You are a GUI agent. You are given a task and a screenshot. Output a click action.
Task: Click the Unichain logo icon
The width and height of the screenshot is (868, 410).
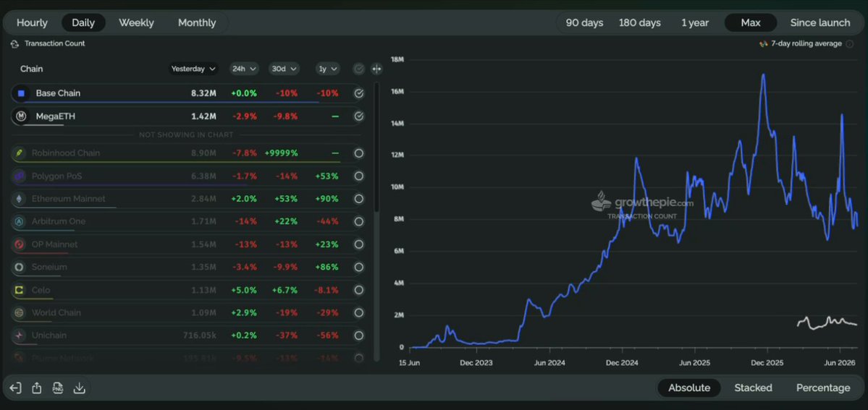20,336
